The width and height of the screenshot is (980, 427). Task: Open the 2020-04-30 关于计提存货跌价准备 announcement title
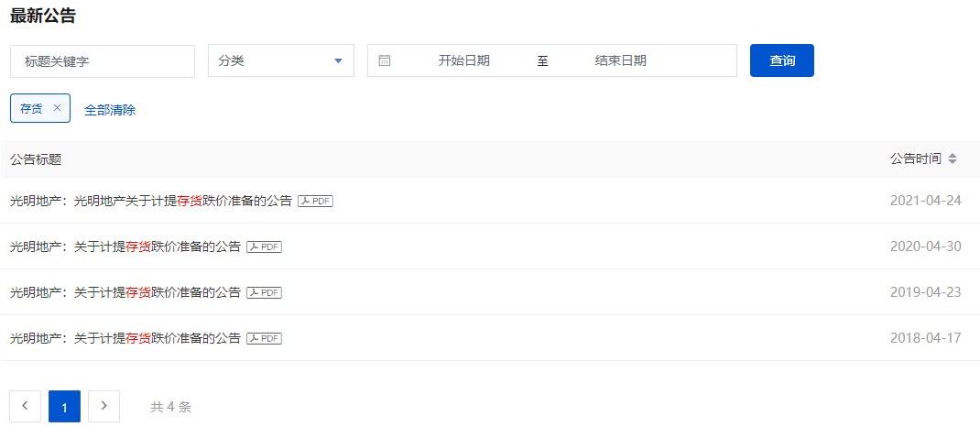[125, 246]
